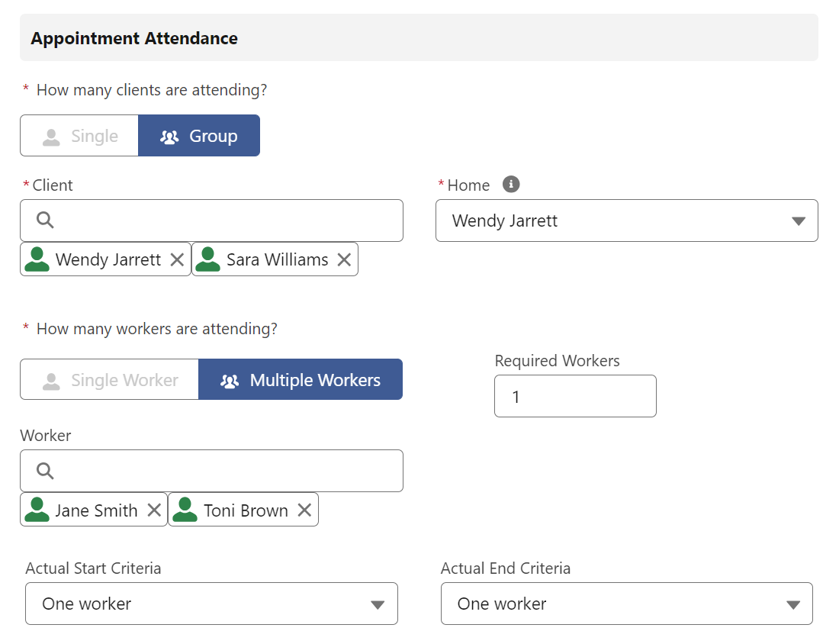
Task: Switch attendance to Single client
Action: [79, 135]
